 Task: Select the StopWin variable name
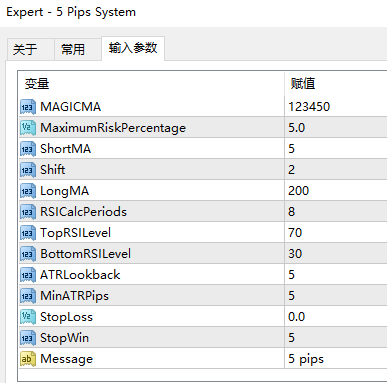(64, 338)
